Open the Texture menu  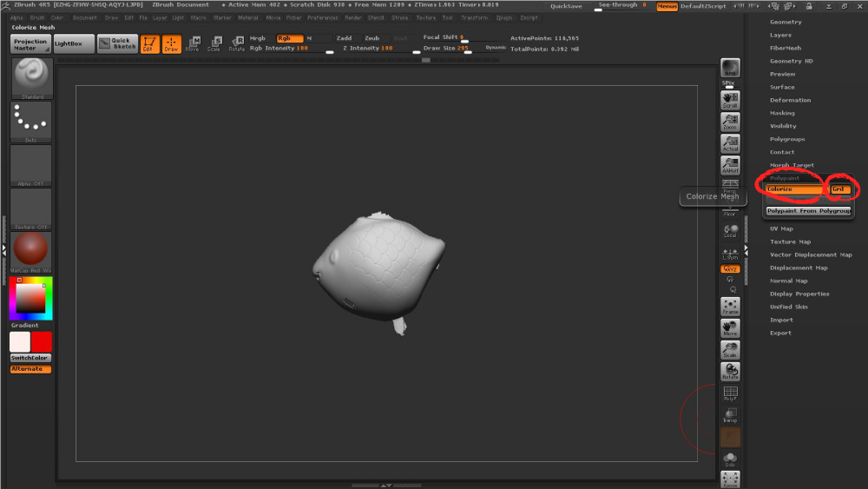click(x=426, y=17)
